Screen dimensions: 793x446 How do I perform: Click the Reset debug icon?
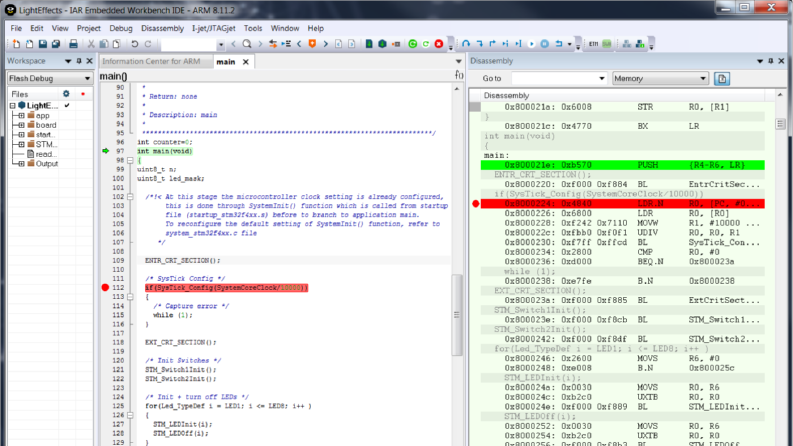[558, 44]
